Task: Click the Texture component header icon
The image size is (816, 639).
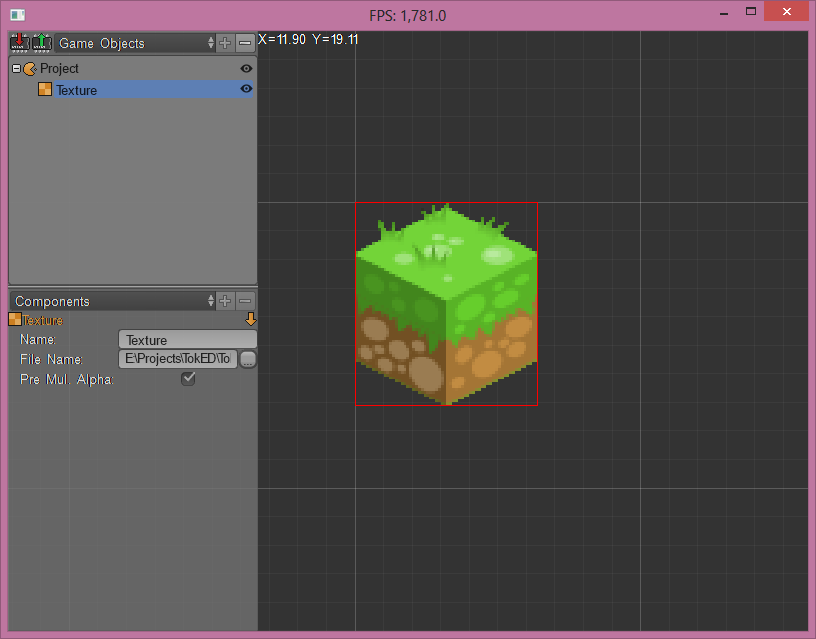Action: pyautogui.click(x=15, y=319)
